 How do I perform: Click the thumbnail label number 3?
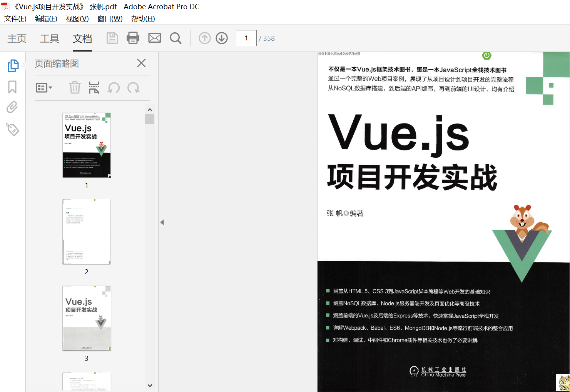coord(87,359)
